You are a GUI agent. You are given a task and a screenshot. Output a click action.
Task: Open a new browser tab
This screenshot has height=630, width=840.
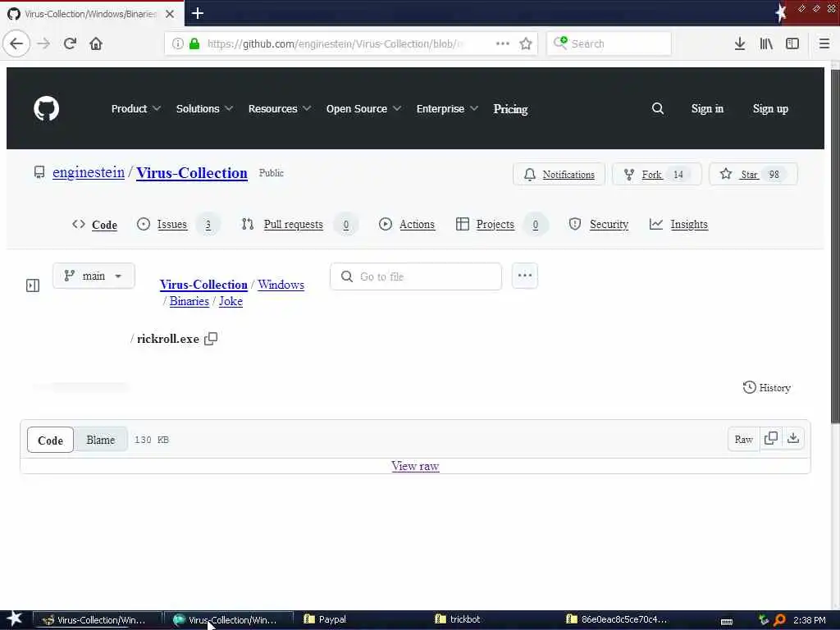pos(198,13)
